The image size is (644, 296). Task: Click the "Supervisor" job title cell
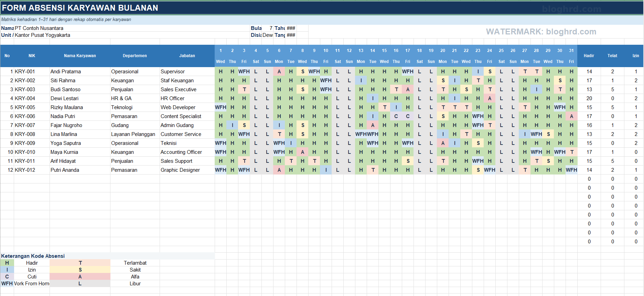(187, 72)
